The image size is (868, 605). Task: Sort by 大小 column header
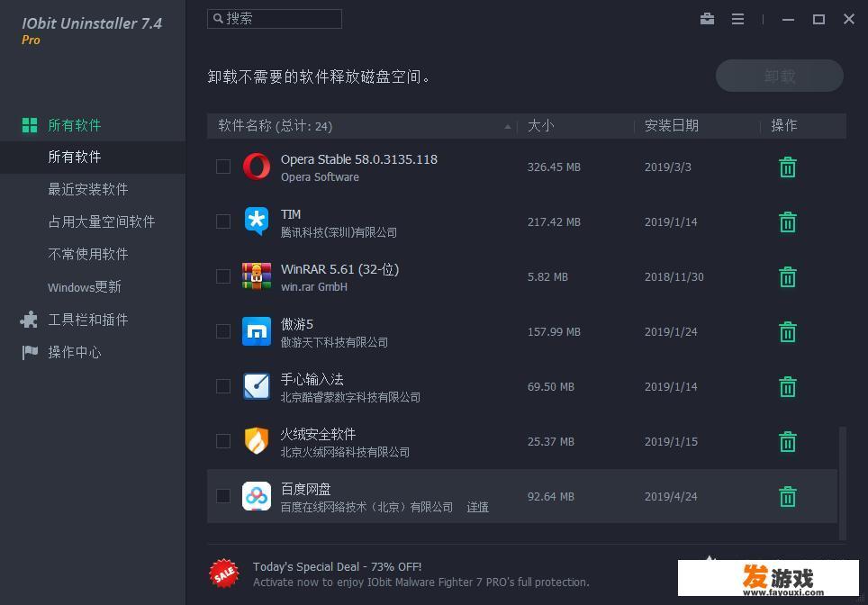(x=540, y=126)
